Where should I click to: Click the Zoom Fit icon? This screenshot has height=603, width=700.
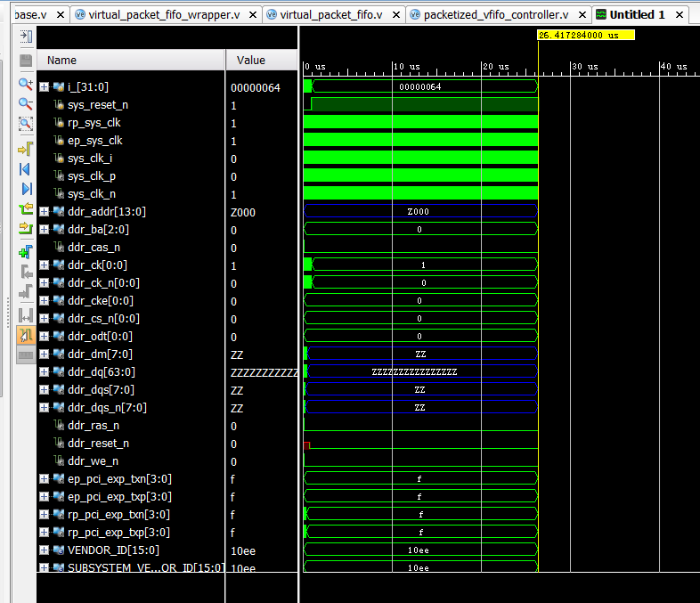coord(26,124)
